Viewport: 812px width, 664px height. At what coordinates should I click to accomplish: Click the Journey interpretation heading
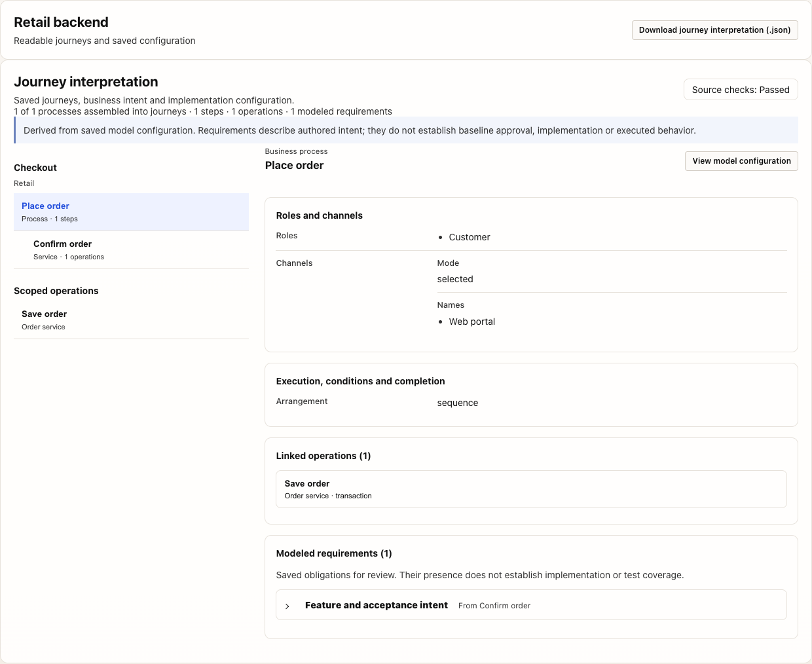pyautogui.click(x=86, y=82)
